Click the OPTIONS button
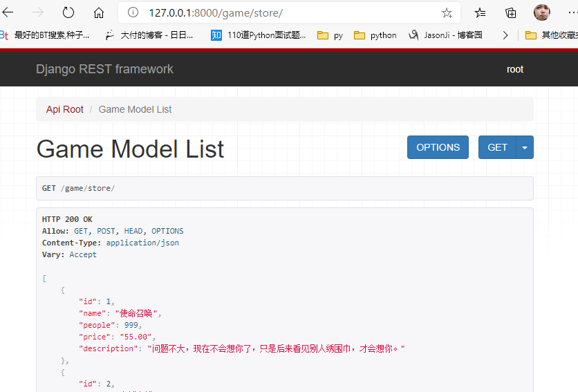Image resolution: width=578 pixels, height=392 pixels. pyautogui.click(x=438, y=147)
